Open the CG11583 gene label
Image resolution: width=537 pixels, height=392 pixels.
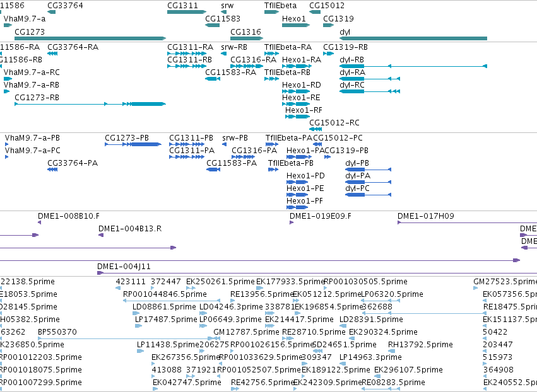pos(223,18)
